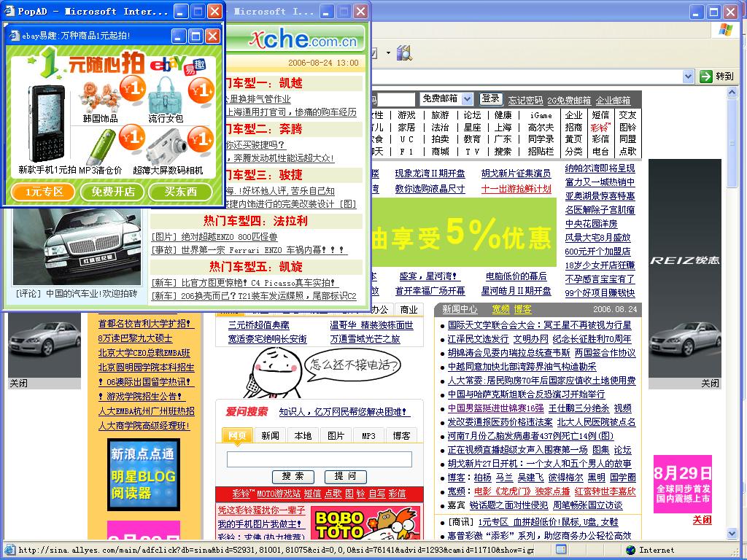Open the address bar dropdown arrow
This screenshot has width=747, height=560.
(x=688, y=76)
